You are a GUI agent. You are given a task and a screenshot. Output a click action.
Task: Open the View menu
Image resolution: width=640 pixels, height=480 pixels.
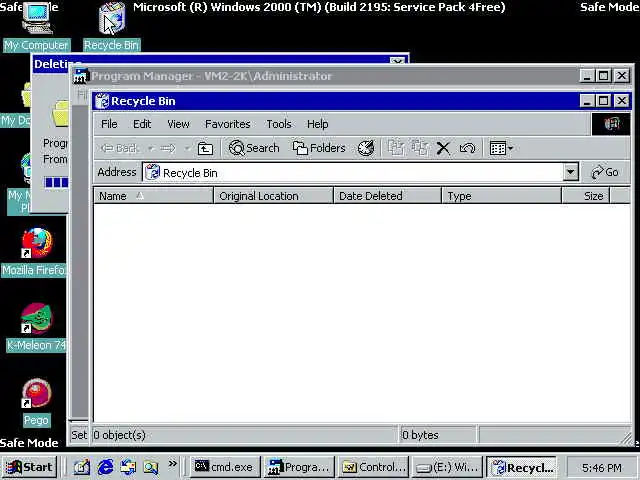pyautogui.click(x=178, y=124)
